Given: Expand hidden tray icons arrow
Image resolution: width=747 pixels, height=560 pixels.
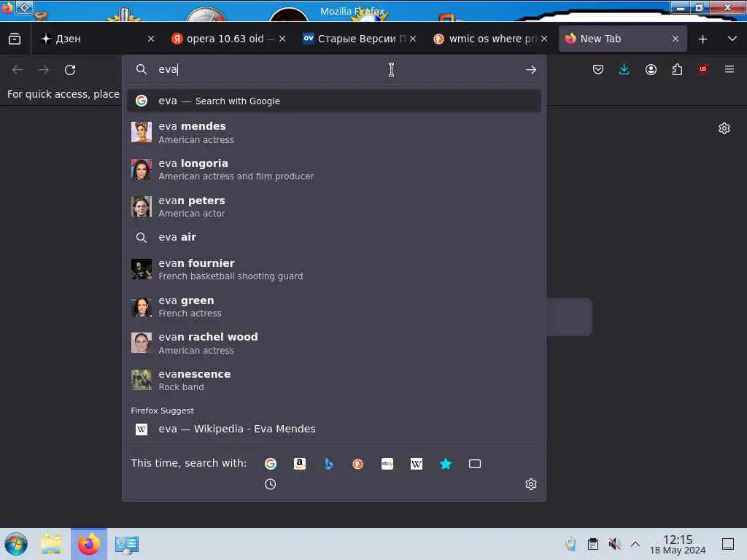Looking at the screenshot, I should tap(635, 544).
